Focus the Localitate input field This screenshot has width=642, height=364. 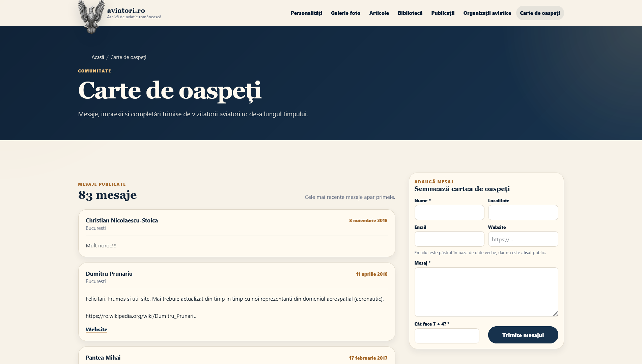(523, 212)
